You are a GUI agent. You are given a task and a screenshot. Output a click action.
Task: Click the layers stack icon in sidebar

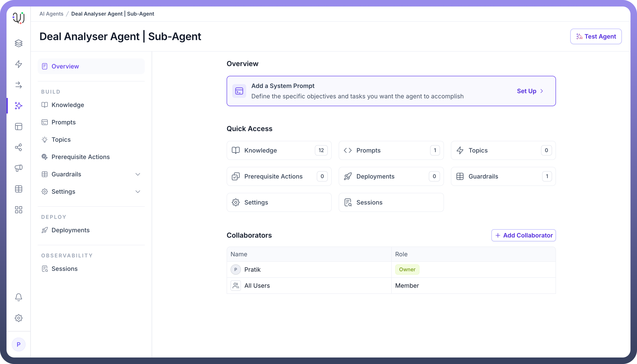pyautogui.click(x=19, y=43)
